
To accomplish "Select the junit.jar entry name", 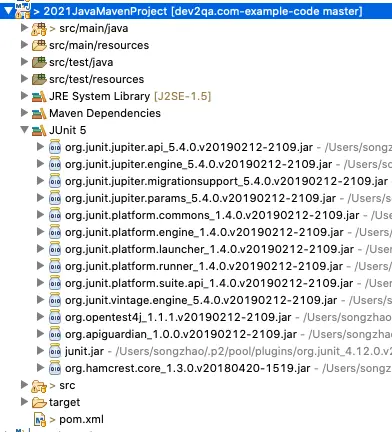I will pos(84,351).
